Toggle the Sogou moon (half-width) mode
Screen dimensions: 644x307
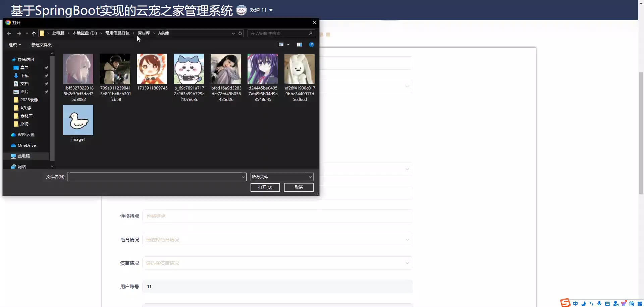click(583, 304)
